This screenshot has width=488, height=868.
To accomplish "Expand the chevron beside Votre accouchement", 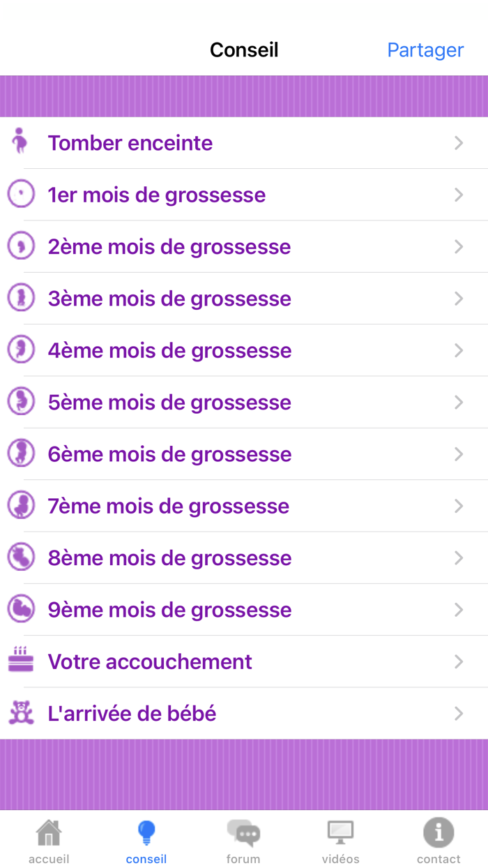I will pos(458,661).
